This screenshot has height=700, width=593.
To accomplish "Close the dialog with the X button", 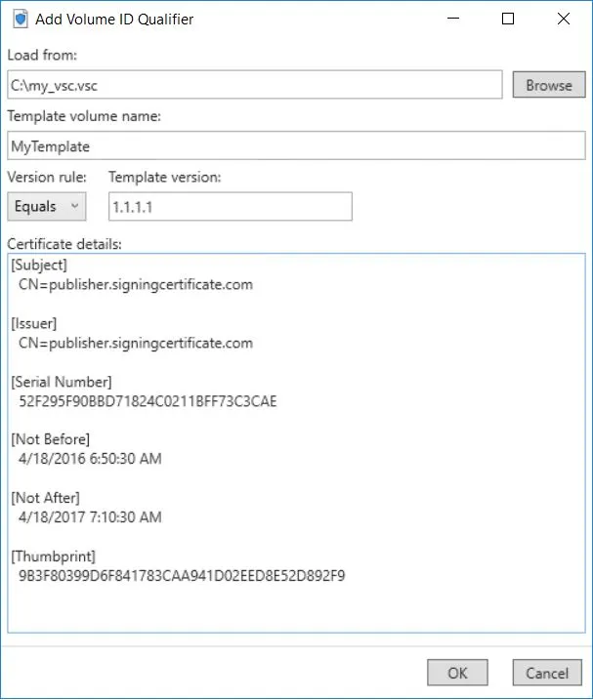I will [564, 19].
